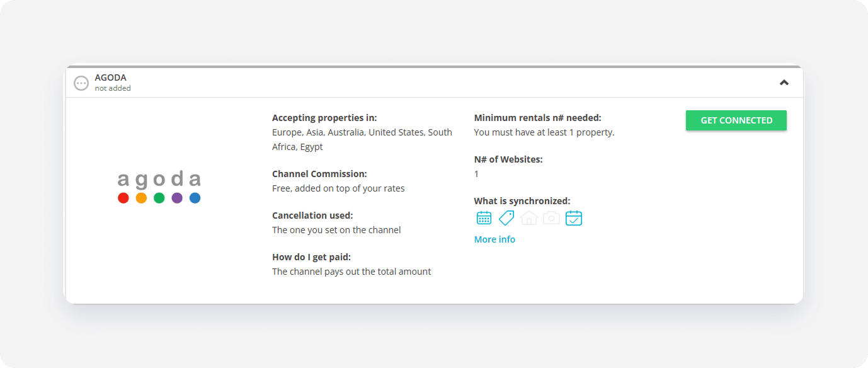Screen dimensions: 868x368
Task: Click the 'How do I get paid:' heading
Action: click(x=311, y=257)
